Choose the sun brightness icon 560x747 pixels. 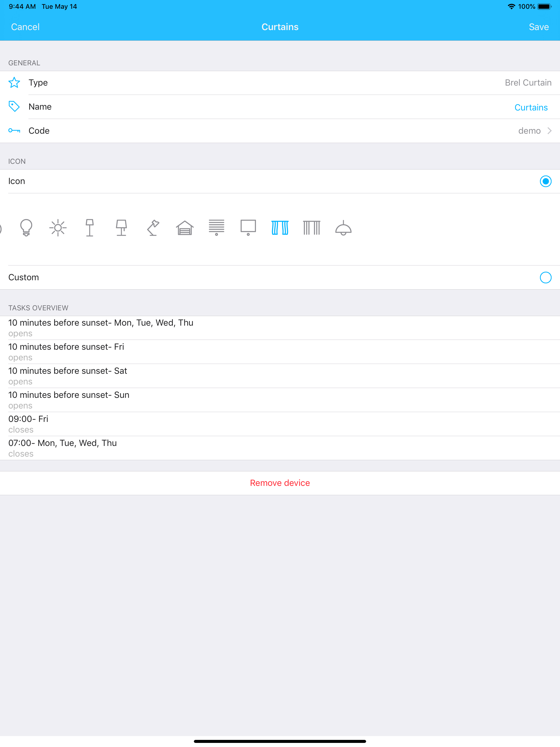pyautogui.click(x=58, y=227)
